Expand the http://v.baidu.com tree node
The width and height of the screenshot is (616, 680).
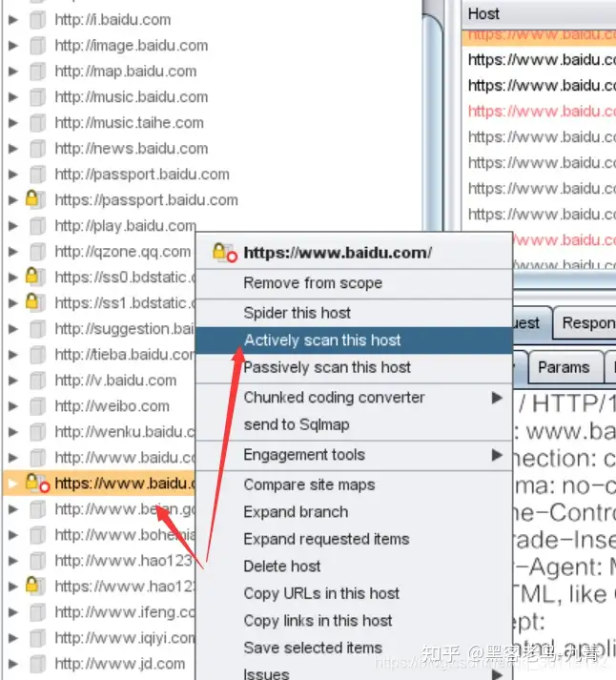coord(13,381)
